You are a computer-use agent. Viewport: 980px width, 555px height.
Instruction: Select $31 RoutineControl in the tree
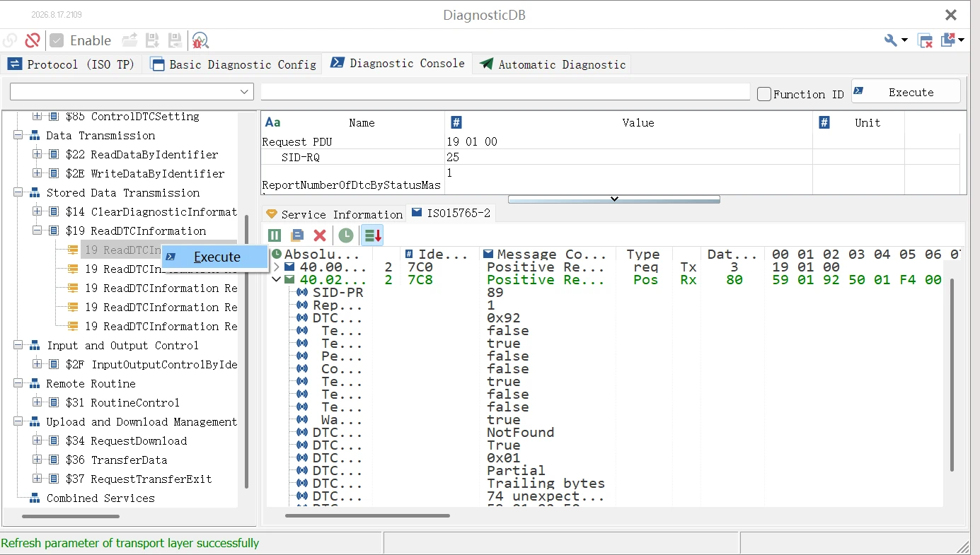[x=122, y=402]
